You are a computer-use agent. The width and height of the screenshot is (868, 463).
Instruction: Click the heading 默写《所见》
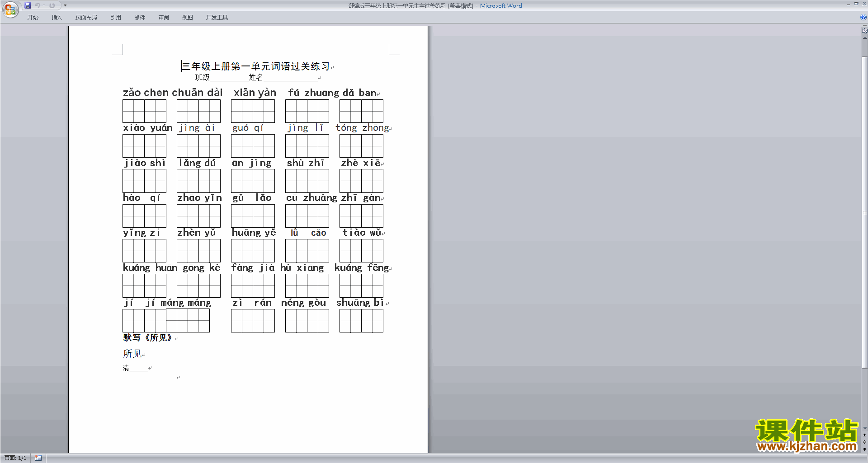[x=148, y=338]
